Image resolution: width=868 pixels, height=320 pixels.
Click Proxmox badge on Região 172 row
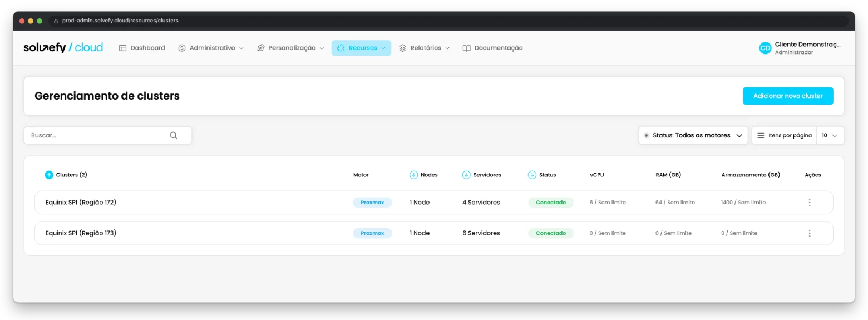point(372,203)
